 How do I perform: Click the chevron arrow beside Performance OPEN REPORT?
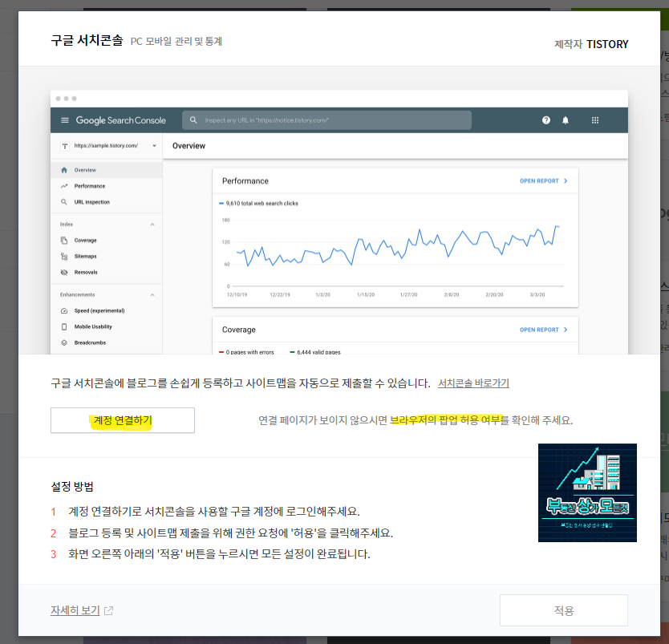[566, 180]
